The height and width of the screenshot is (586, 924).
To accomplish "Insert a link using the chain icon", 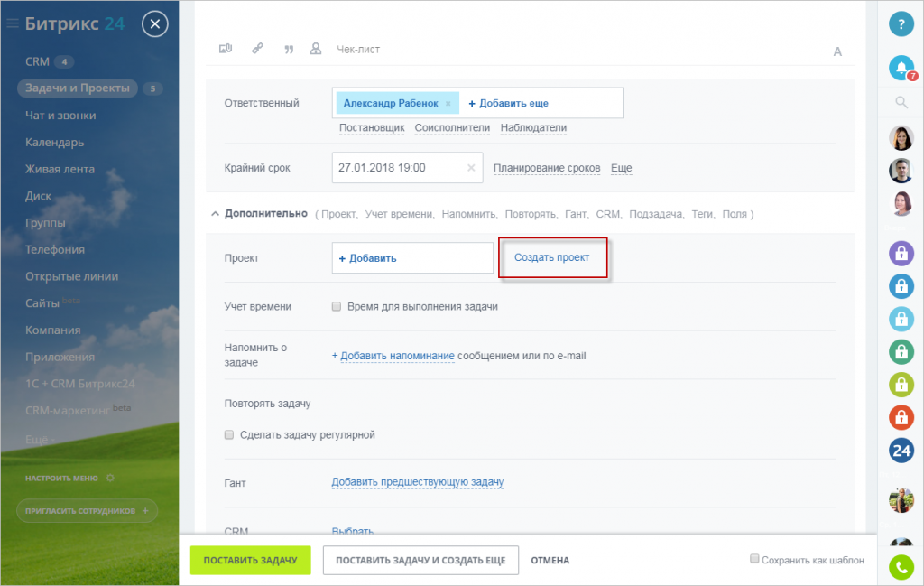I will [257, 49].
